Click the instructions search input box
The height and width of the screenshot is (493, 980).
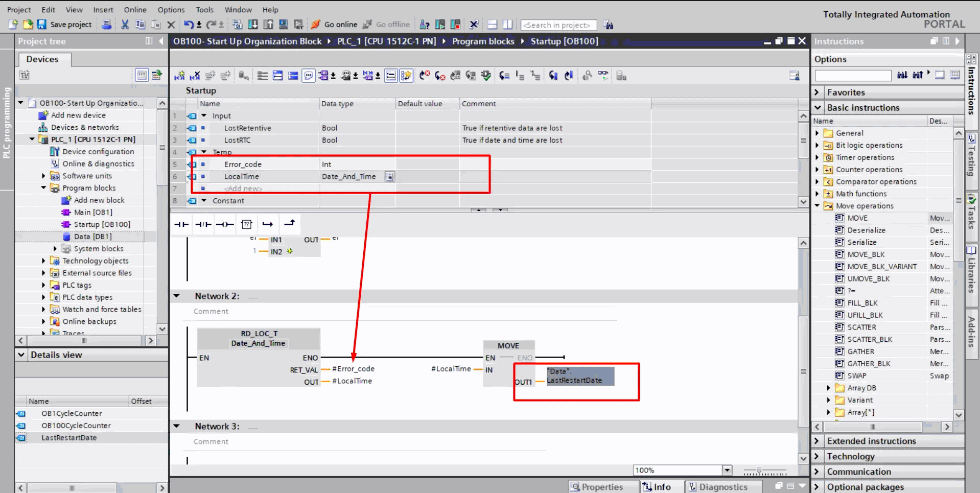click(853, 76)
